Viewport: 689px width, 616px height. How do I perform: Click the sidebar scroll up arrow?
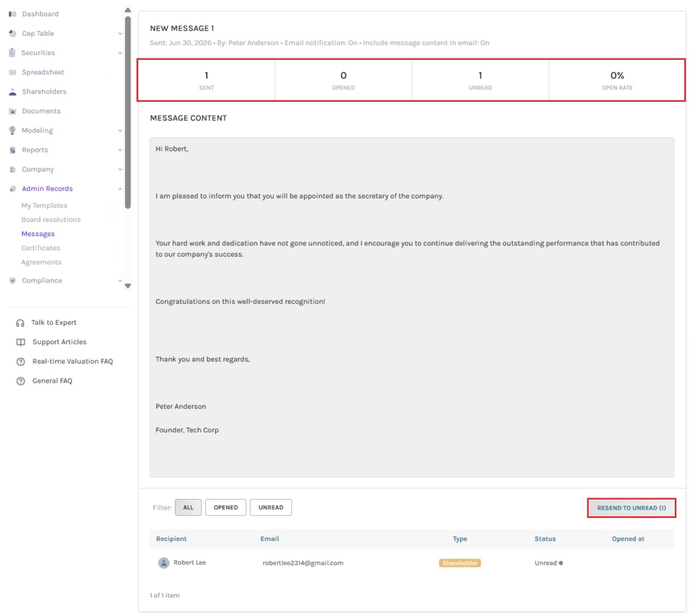tap(128, 10)
